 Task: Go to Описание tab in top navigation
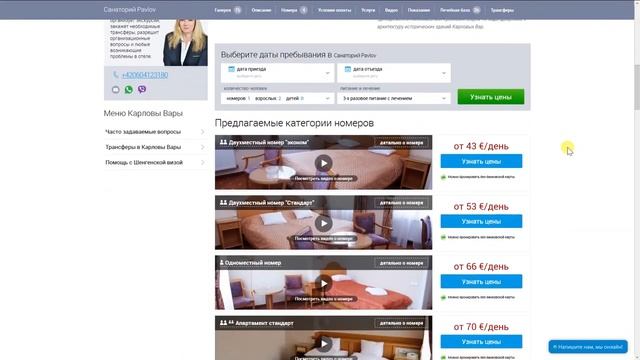[261, 10]
